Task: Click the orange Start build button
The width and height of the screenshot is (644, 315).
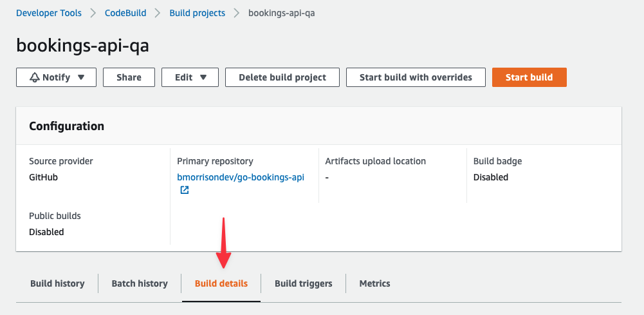Action: click(529, 77)
